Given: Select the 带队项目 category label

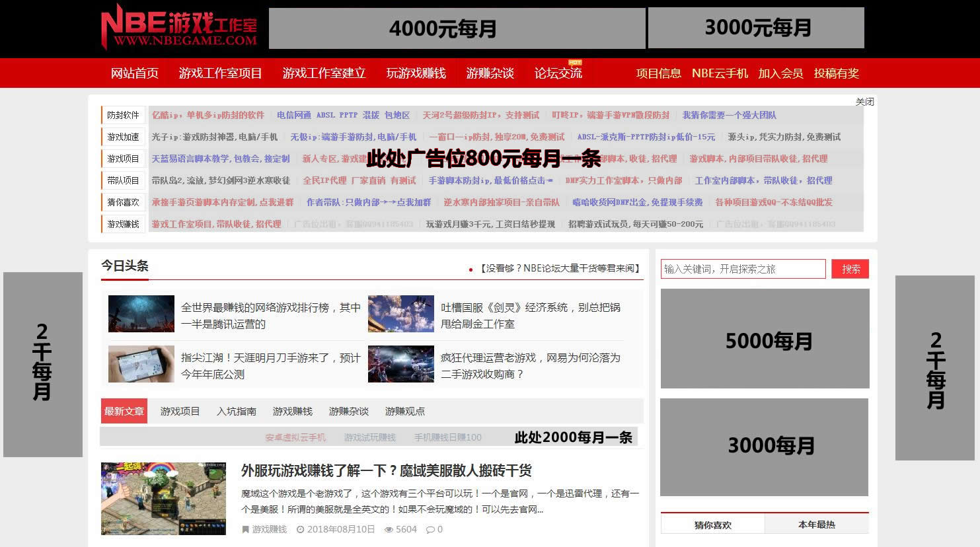Looking at the screenshot, I should [123, 180].
